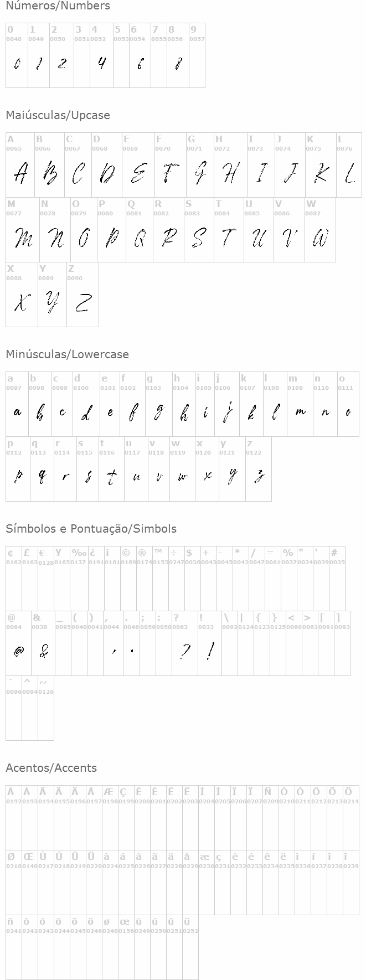This screenshot has width=366, height=980.
Task: Select the lowercase g glyph cell
Action: tap(158, 404)
